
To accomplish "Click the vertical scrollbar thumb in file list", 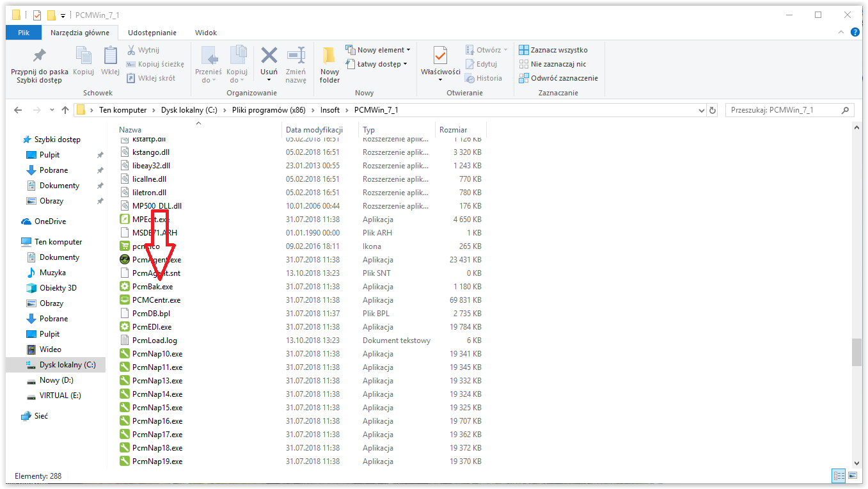I will tap(856, 353).
